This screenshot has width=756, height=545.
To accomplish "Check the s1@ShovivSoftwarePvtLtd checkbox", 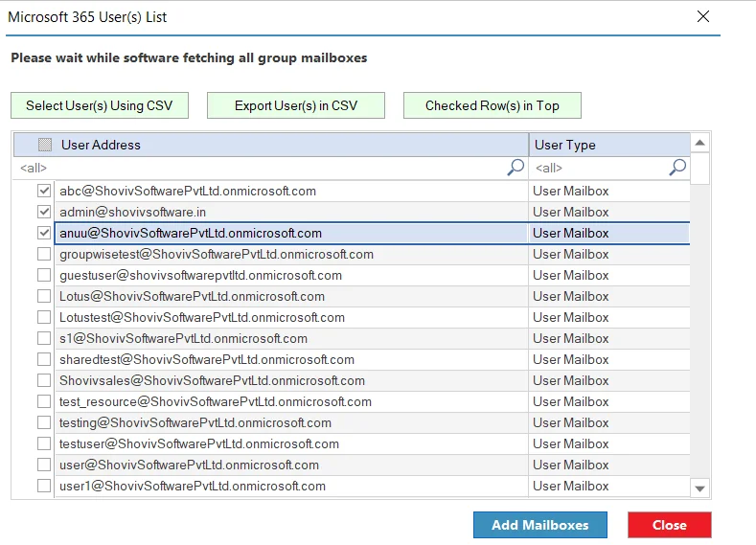I will 44,338.
